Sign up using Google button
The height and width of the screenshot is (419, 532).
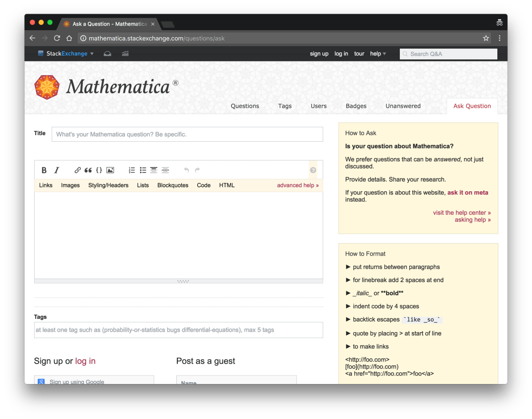94,381
